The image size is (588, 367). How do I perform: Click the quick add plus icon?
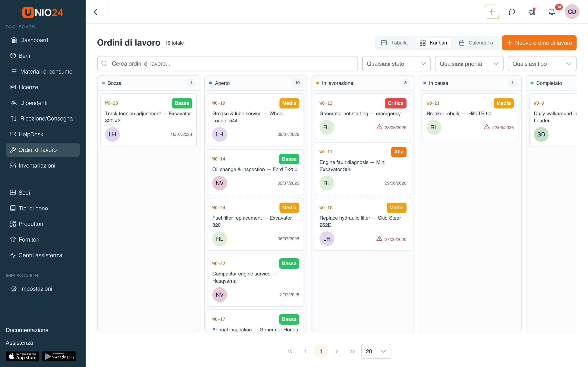tap(492, 12)
